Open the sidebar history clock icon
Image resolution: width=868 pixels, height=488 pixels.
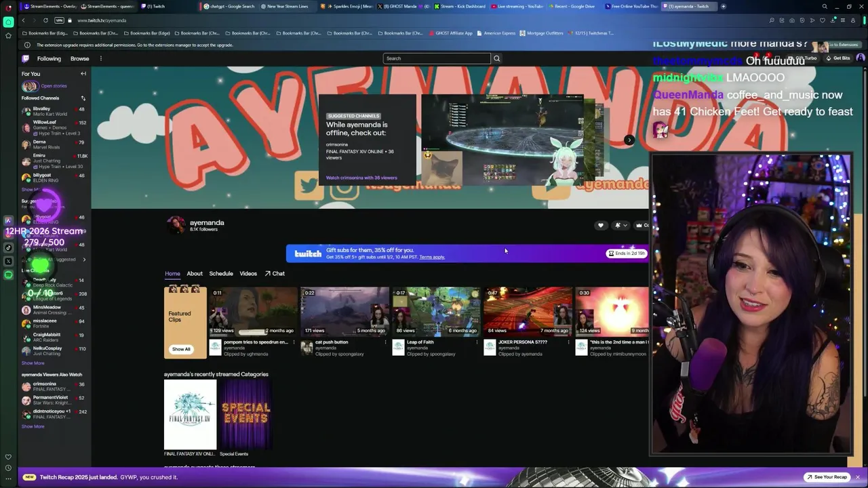(8, 468)
